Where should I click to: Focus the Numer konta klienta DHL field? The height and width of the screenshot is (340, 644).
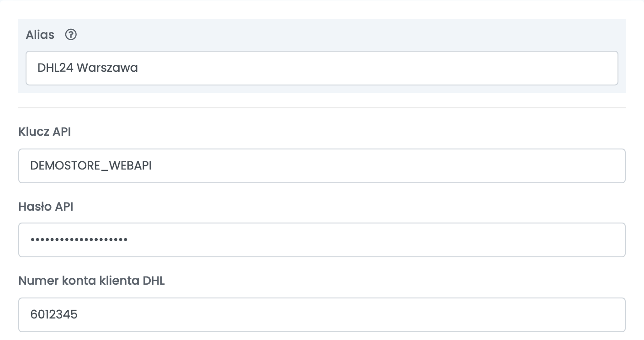click(x=322, y=315)
